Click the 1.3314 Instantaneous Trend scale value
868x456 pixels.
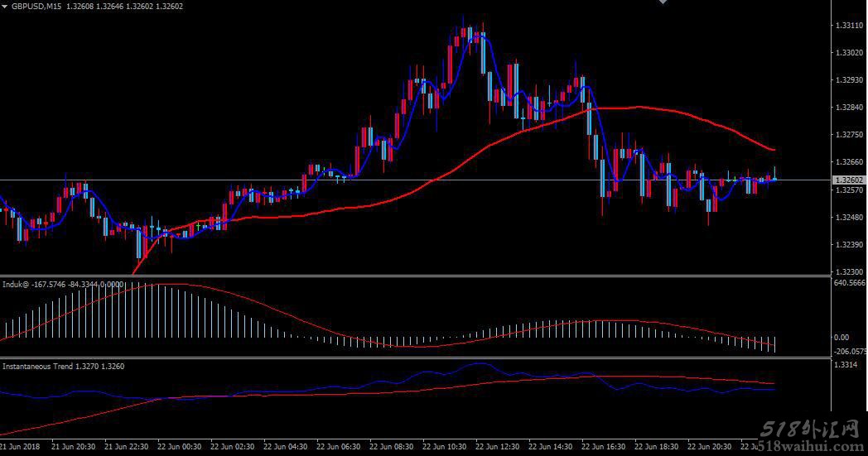click(x=846, y=365)
